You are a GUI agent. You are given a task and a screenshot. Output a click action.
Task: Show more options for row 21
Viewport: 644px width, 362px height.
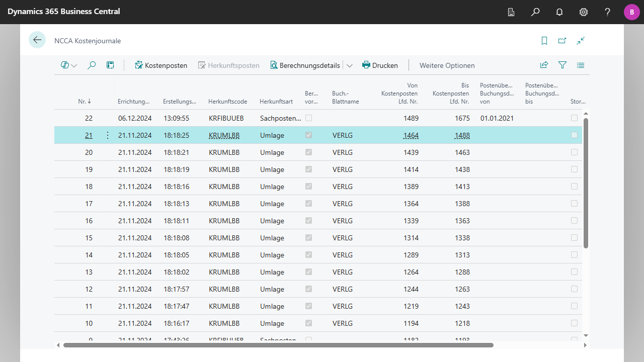point(107,135)
